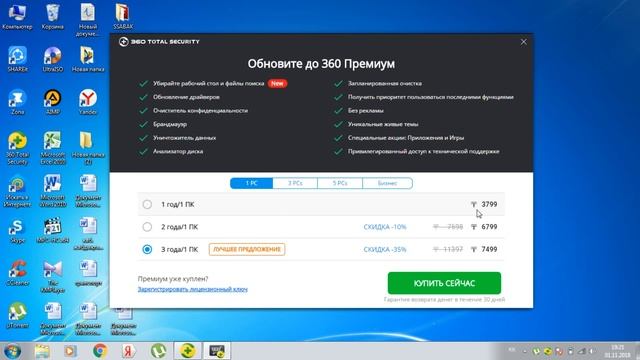
Task: Click the Windows Start button
Action: [x=12, y=351]
